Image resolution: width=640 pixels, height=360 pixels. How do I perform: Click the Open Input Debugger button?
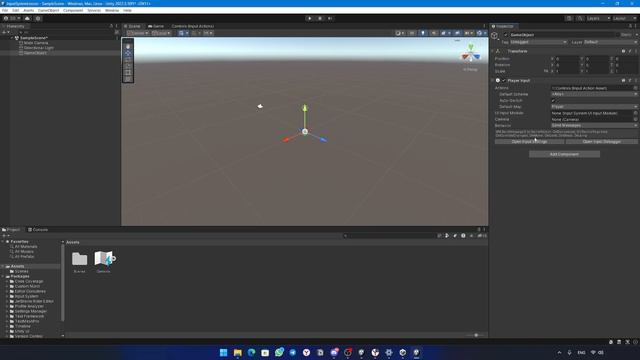click(x=602, y=142)
